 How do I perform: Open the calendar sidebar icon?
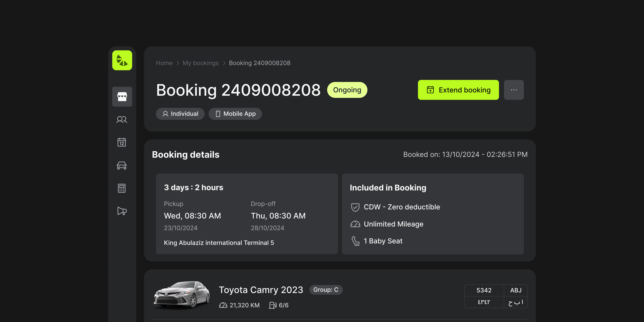(x=122, y=142)
